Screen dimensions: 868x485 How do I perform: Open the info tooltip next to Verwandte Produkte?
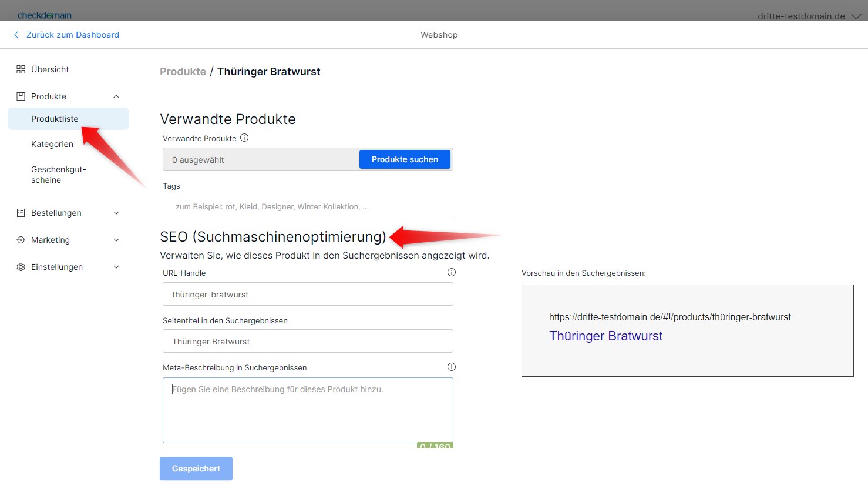click(x=244, y=138)
